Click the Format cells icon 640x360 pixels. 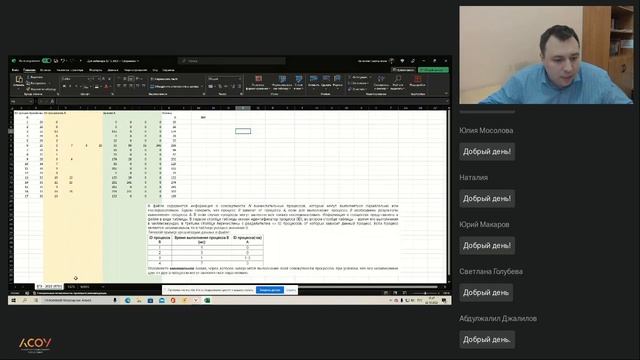[338, 78]
